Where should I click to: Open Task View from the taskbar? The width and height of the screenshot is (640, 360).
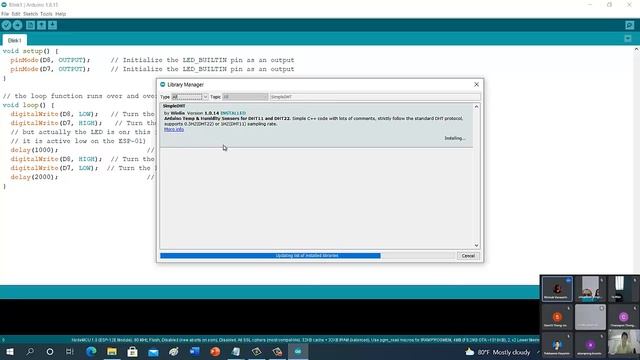click(x=70, y=351)
